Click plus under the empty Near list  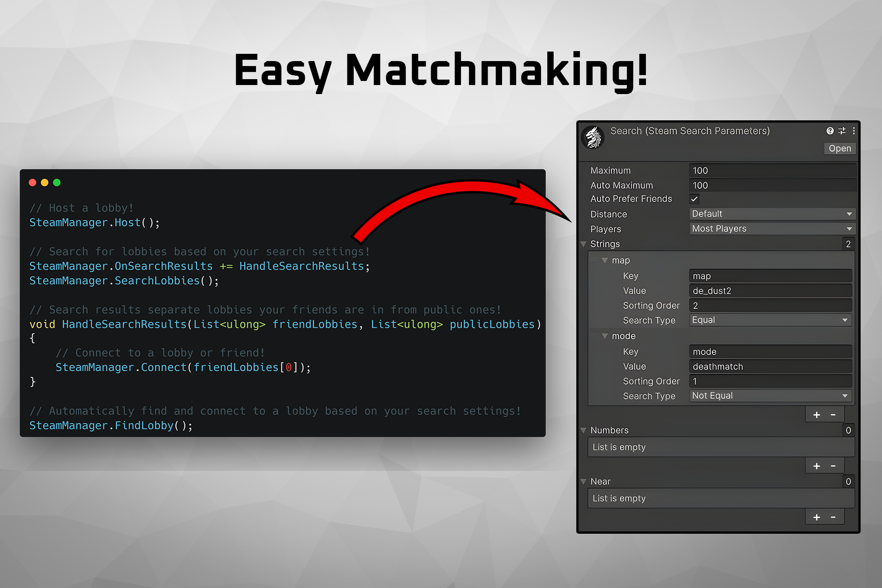[x=816, y=517]
